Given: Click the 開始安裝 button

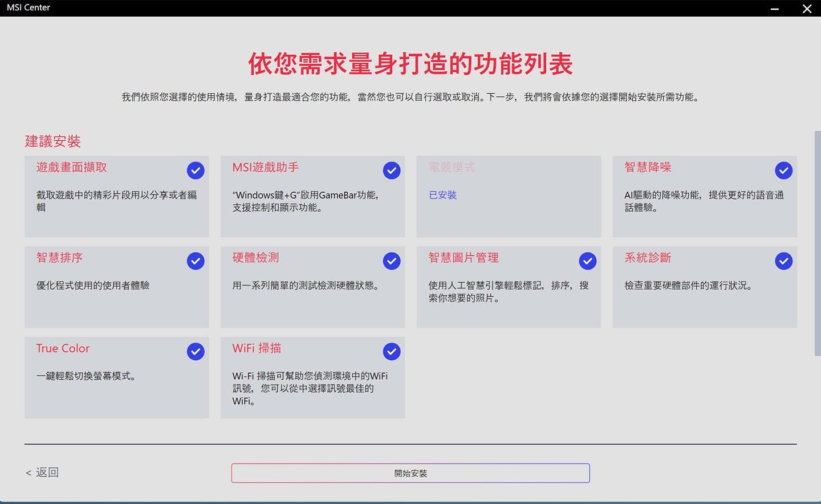Looking at the screenshot, I should point(410,473).
